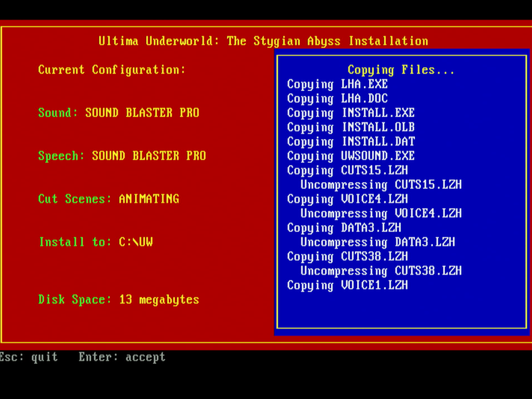Select the 'Current Configuration:' heading

[x=112, y=70]
